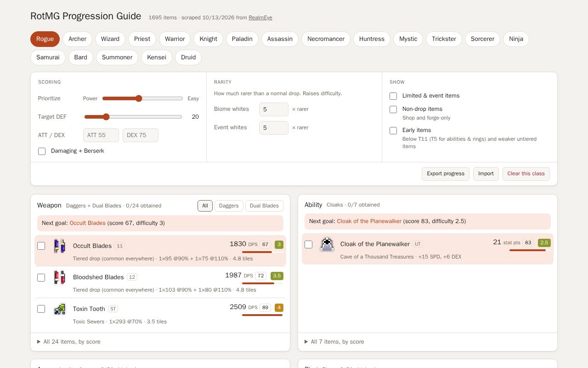Image resolution: width=588 pixels, height=368 pixels.
Task: Mark Occult Blades as obtained
Action: click(x=41, y=246)
